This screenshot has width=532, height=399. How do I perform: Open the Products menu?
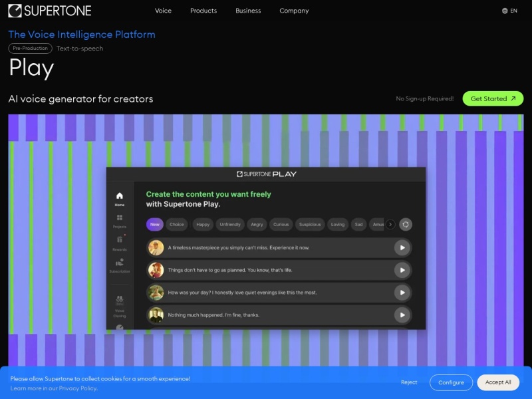(203, 11)
